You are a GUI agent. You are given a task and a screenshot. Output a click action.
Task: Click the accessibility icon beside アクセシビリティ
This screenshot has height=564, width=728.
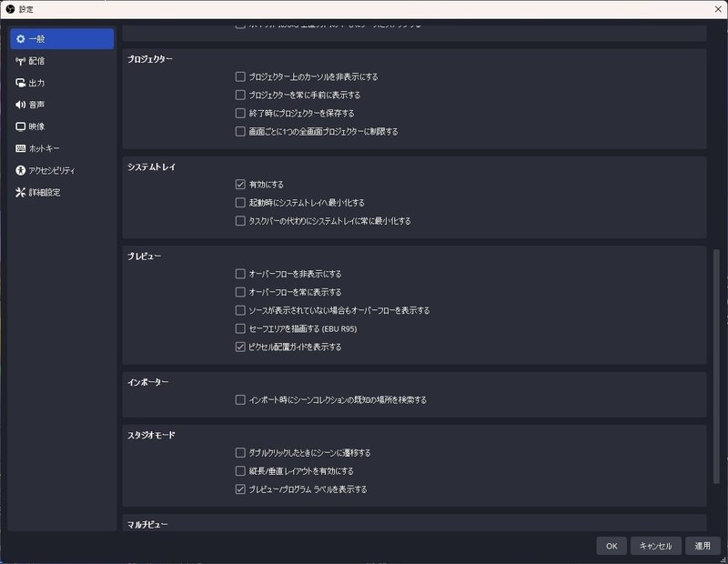click(20, 170)
